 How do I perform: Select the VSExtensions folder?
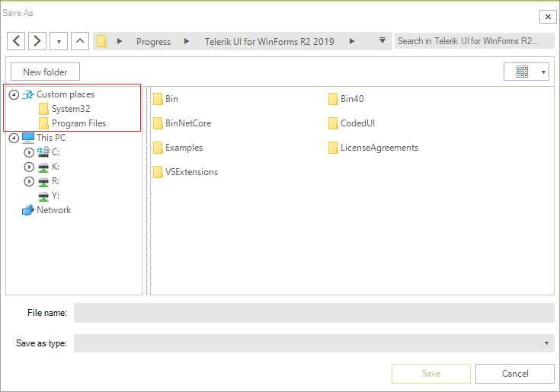[185, 172]
